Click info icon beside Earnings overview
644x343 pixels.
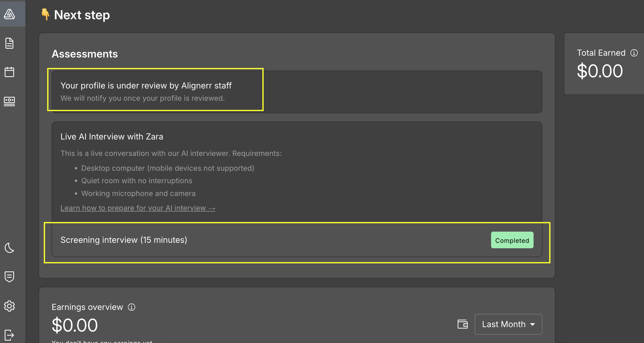click(x=132, y=307)
